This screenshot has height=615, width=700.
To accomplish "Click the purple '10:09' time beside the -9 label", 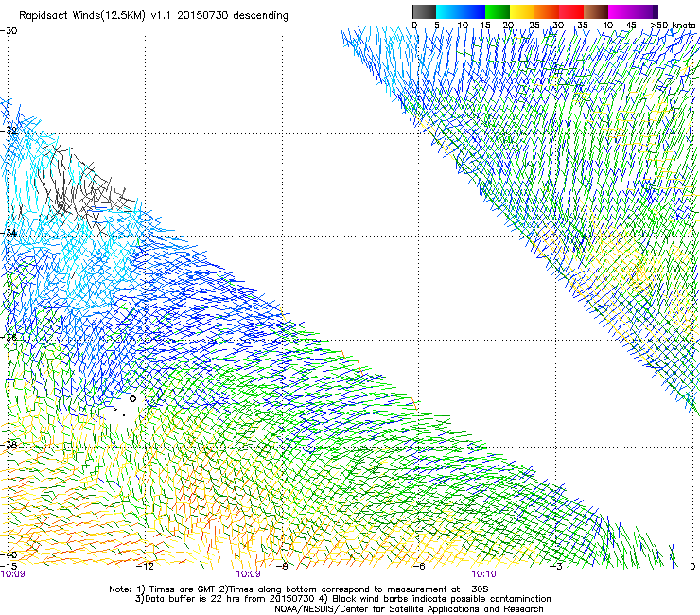I will pyautogui.click(x=248, y=574).
